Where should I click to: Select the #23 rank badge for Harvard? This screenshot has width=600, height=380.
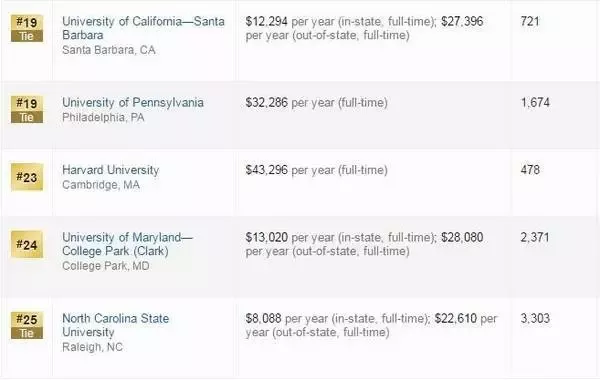27,177
